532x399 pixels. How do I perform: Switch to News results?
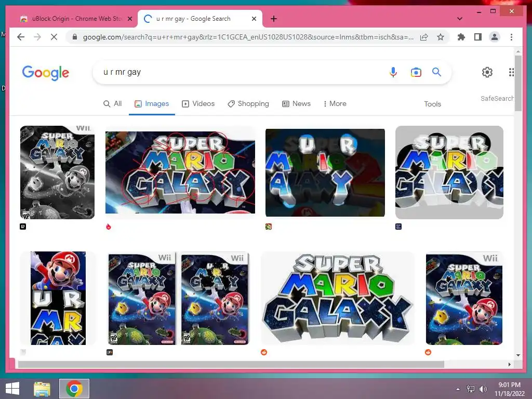click(296, 103)
